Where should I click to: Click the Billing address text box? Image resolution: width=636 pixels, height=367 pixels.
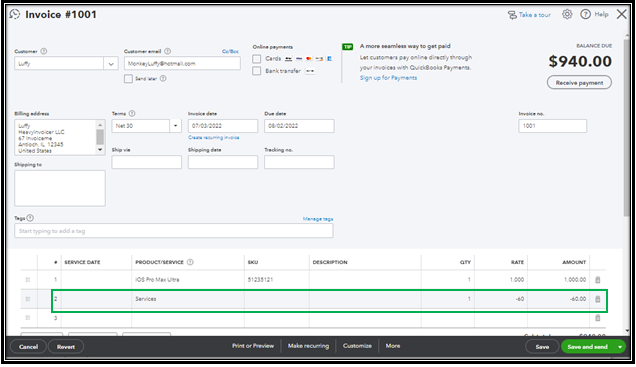click(x=60, y=137)
